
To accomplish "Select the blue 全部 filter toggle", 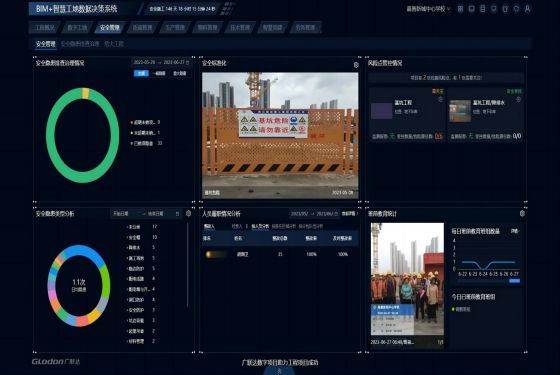I will point(141,73).
